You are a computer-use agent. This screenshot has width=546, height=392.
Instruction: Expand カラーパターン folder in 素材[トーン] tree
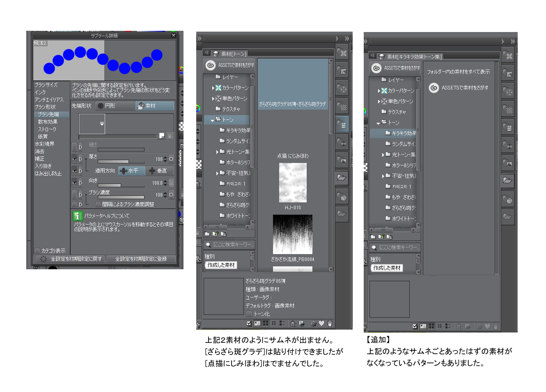coord(213,88)
